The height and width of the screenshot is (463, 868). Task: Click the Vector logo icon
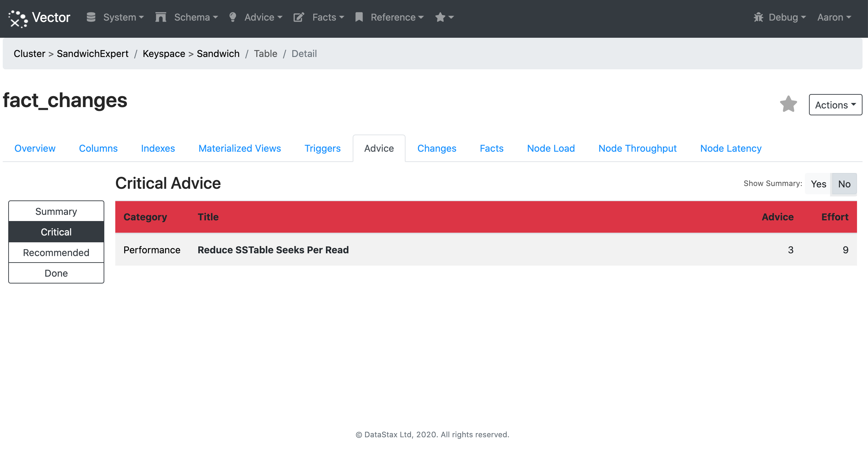tap(18, 19)
